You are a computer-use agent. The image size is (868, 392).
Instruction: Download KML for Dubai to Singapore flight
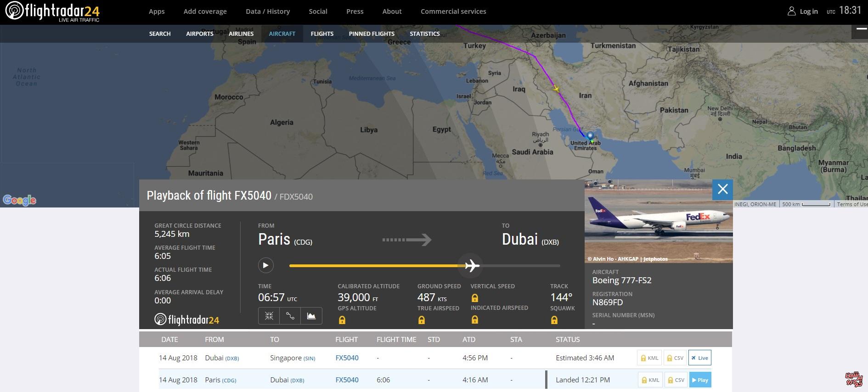[x=650, y=358]
